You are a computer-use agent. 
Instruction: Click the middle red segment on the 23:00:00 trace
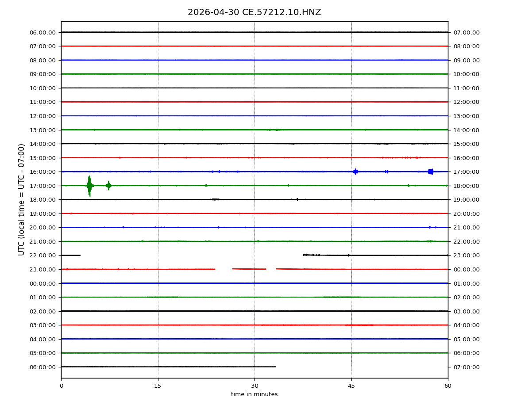(x=249, y=269)
